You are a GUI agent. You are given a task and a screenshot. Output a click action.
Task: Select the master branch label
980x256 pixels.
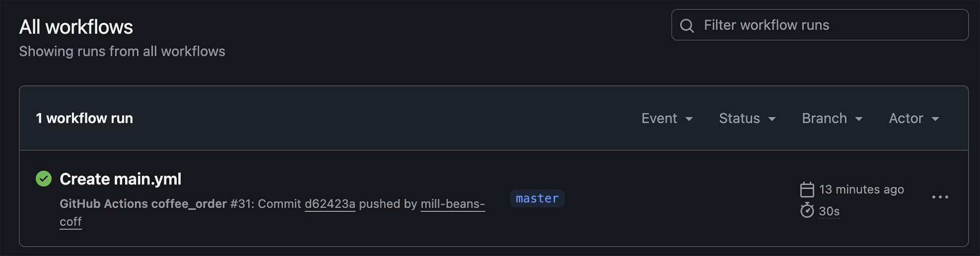pyautogui.click(x=537, y=198)
